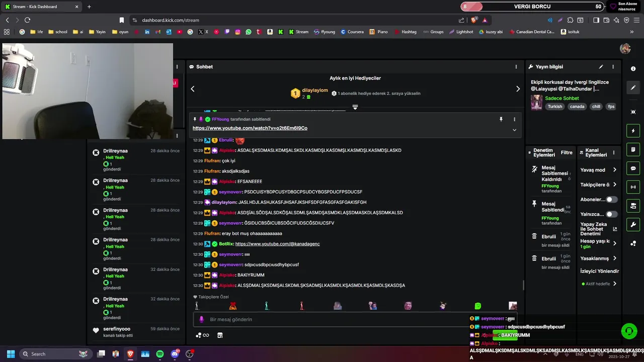
Task: Click the Sadece Sohbet category link
Action: pos(562,99)
